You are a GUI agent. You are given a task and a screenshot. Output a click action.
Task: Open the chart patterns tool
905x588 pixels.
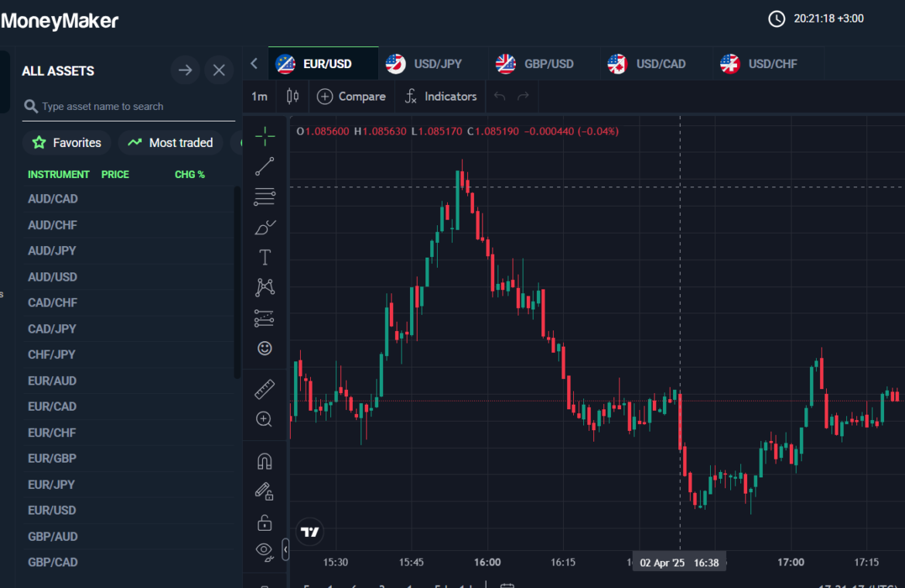click(265, 287)
